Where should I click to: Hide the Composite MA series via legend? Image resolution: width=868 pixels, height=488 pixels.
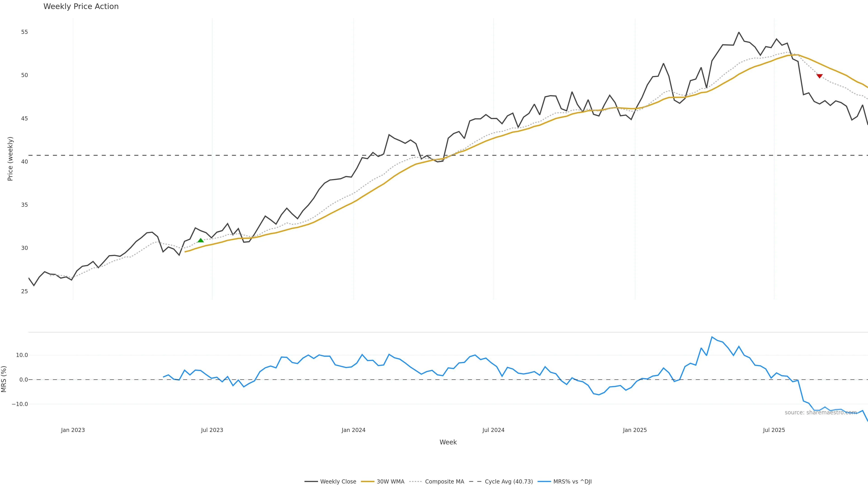click(444, 482)
